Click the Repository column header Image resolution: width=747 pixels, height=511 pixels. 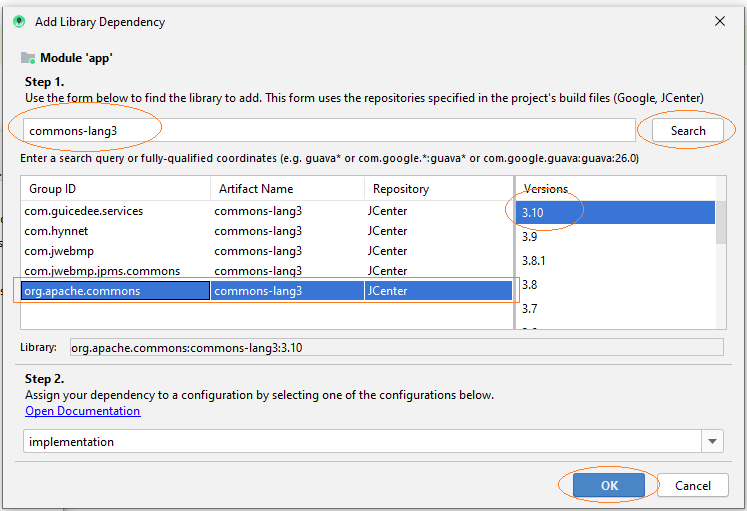coord(439,189)
